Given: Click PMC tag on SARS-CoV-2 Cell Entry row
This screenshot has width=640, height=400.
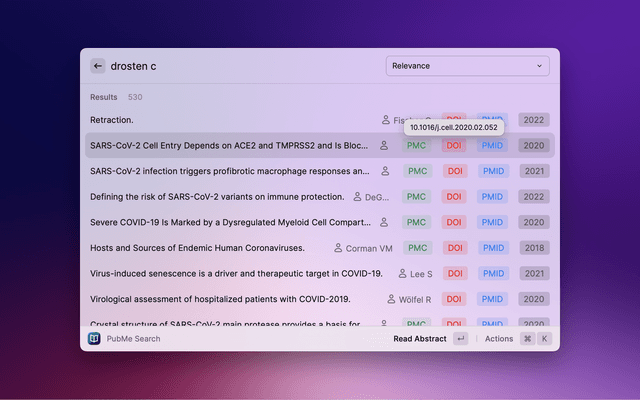Looking at the screenshot, I should [417, 146].
